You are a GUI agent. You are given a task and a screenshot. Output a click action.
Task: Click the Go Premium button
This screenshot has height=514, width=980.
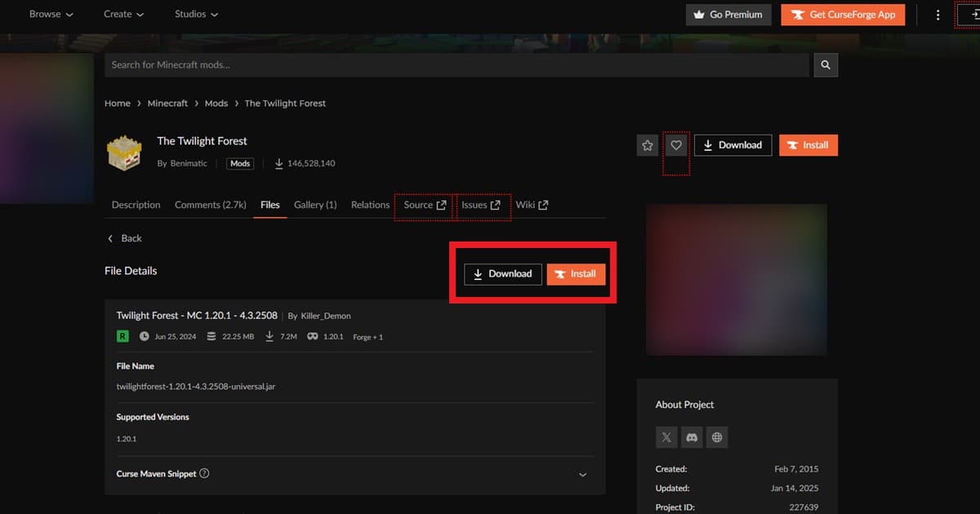[x=728, y=15]
